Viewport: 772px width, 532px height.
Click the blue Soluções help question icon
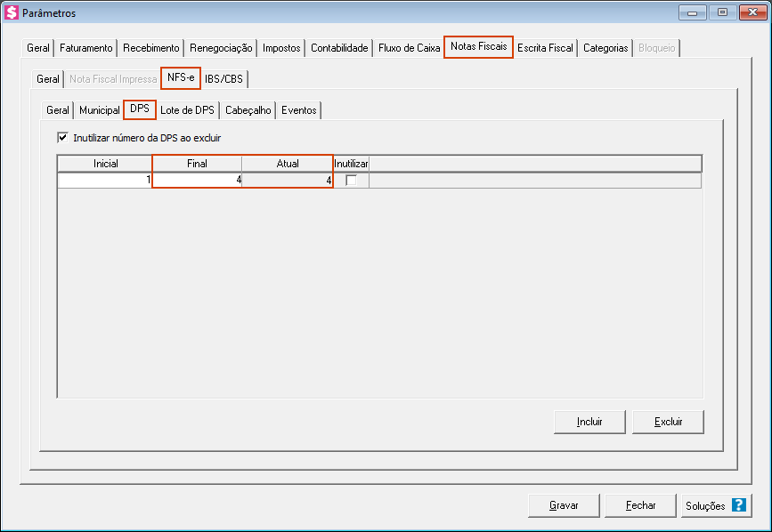point(738,505)
